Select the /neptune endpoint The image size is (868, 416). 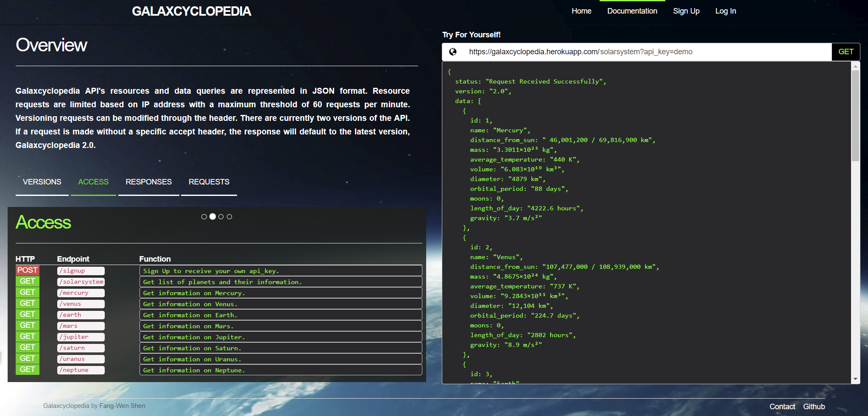(x=81, y=370)
